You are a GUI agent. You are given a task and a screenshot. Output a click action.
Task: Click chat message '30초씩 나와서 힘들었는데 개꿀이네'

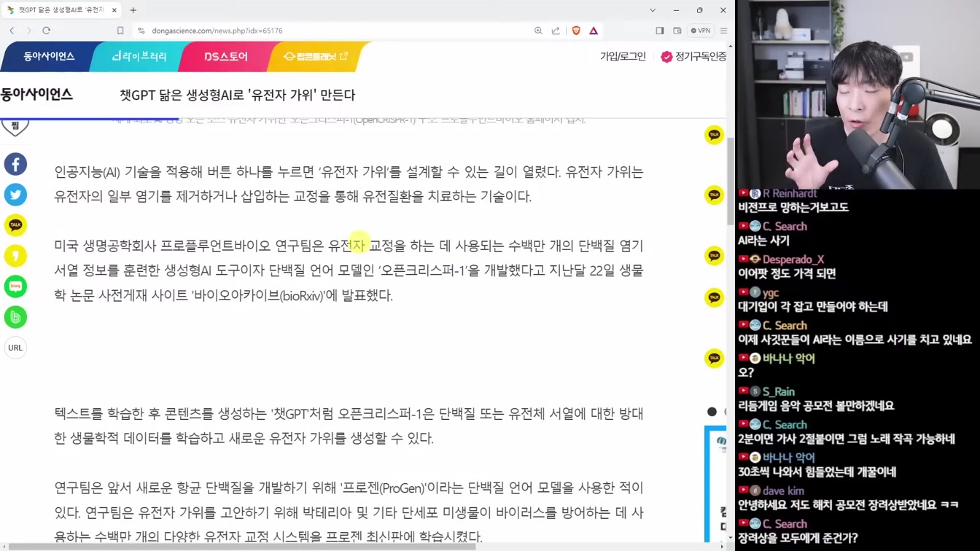point(817,472)
